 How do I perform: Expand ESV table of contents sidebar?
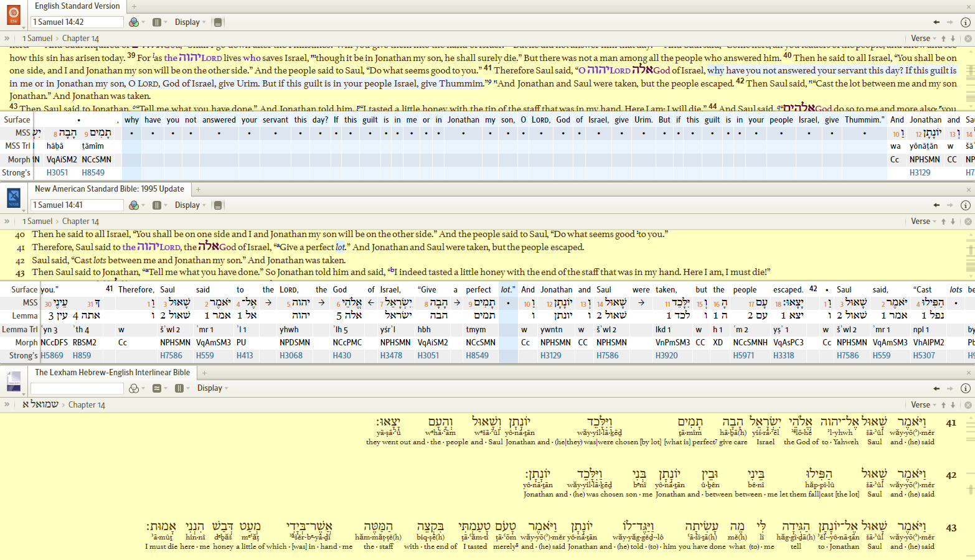7,39
